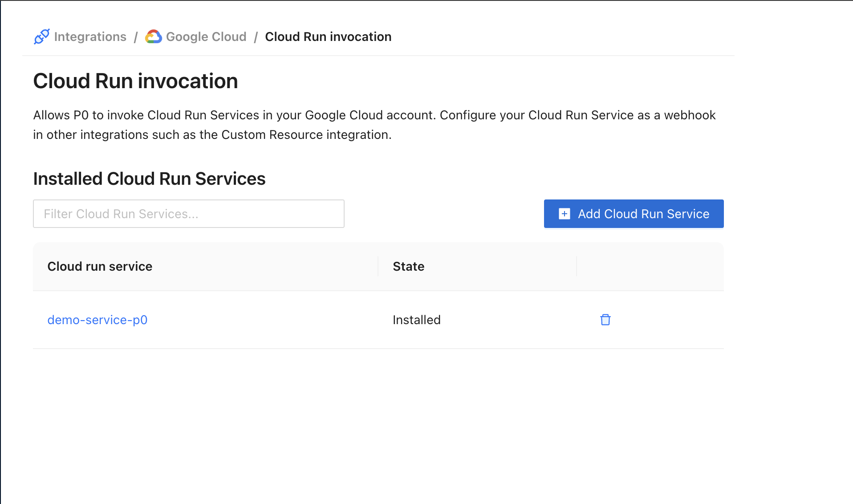The height and width of the screenshot is (504, 853).
Task: Sort by the State column header
Action: (x=408, y=266)
